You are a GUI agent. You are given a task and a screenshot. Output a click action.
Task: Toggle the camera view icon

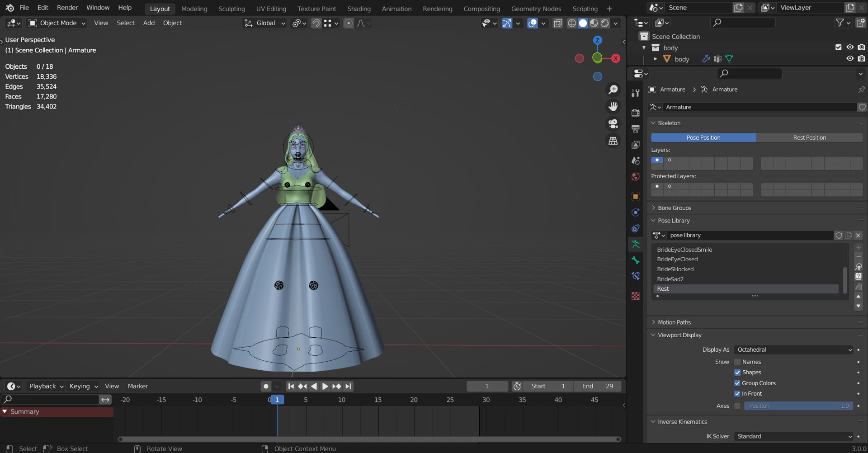[613, 124]
